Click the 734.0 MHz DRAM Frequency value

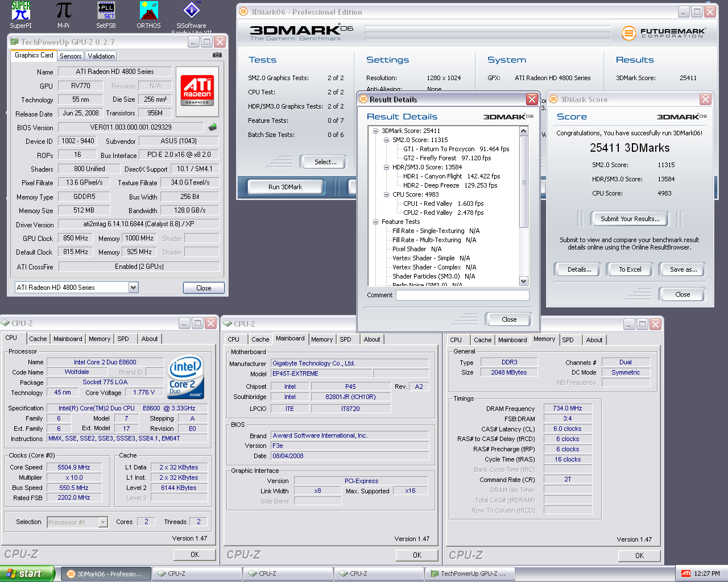click(568, 408)
